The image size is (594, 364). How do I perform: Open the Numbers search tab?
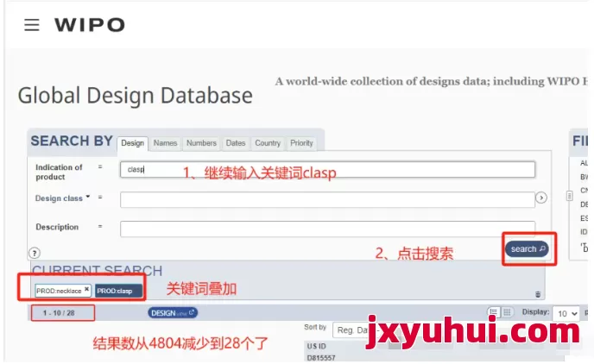201,143
